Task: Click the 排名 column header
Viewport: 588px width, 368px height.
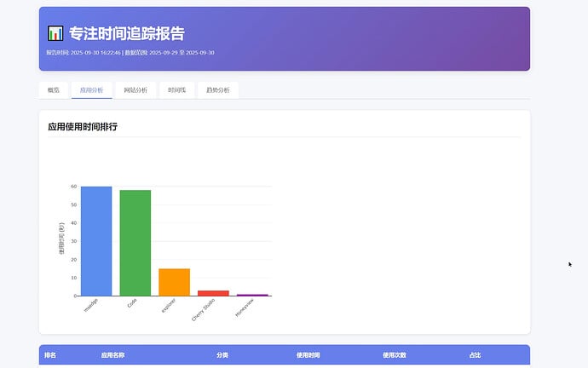Action: point(50,354)
